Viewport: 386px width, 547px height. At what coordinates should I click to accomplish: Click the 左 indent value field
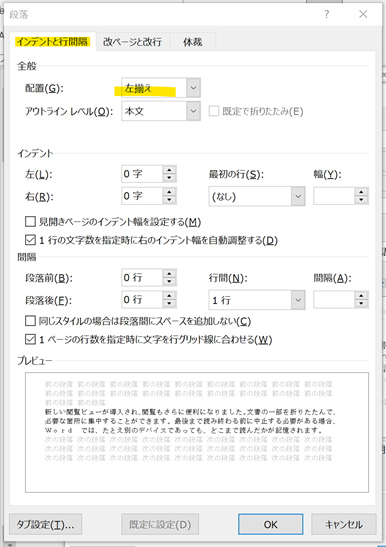142,174
